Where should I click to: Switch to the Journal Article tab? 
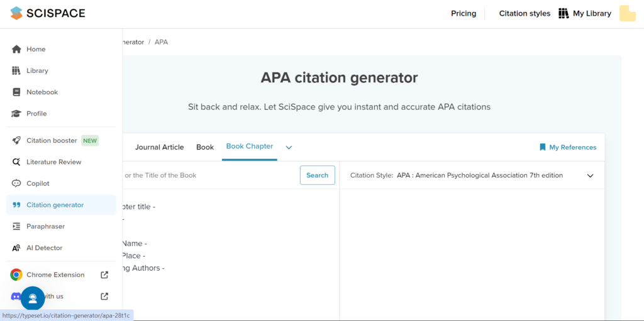159,147
